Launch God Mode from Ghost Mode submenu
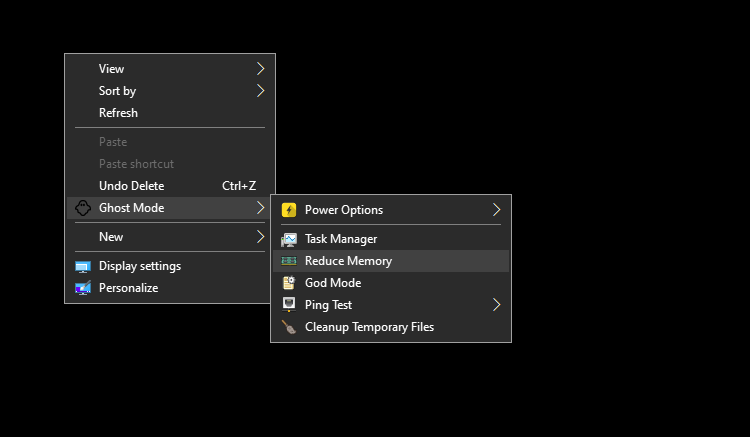The height and width of the screenshot is (437, 750). [x=333, y=283]
